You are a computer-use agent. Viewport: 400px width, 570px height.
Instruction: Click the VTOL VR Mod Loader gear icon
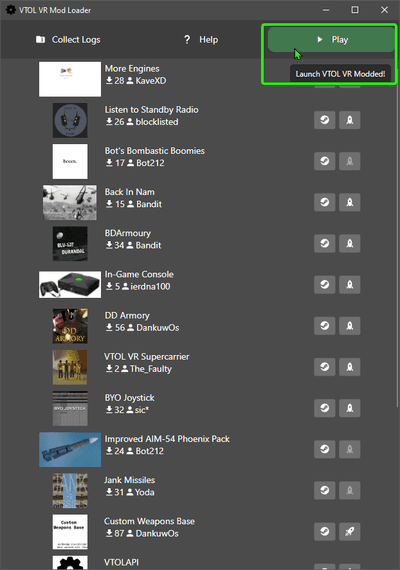pos(11,10)
